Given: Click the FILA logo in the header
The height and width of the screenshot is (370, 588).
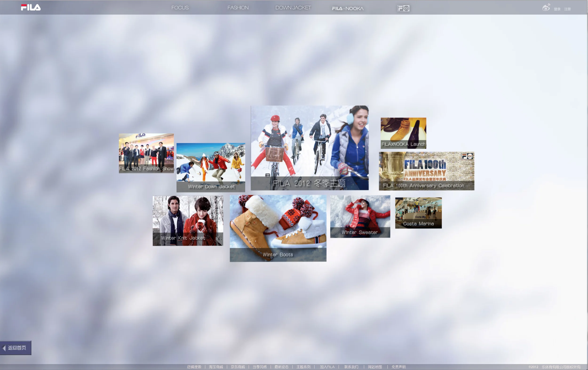Looking at the screenshot, I should (x=31, y=8).
